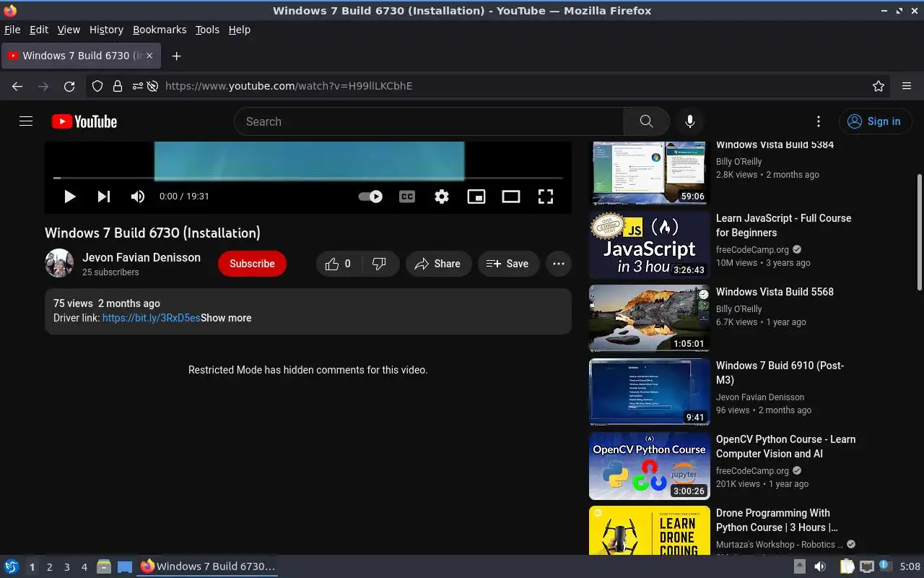The width and height of the screenshot is (924, 578).
Task: Open Windows 7 Buid 6910 video
Action: tap(780, 373)
